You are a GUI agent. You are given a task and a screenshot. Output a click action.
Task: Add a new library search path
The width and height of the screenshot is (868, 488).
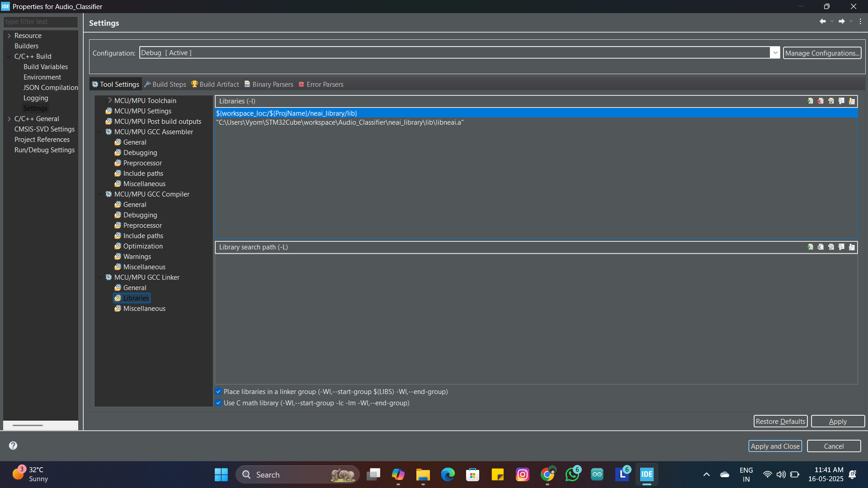pyautogui.click(x=811, y=247)
